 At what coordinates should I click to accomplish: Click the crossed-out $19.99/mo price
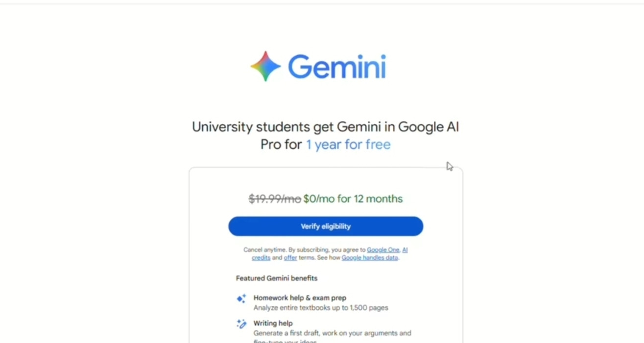(275, 199)
